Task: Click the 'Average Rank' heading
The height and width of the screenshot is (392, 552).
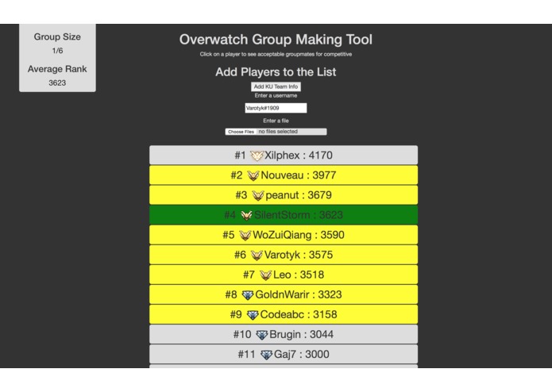Action: coord(57,69)
